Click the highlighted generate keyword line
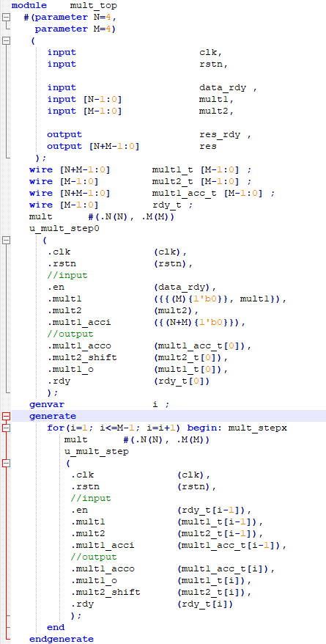The height and width of the screenshot is (644, 326). click(x=168, y=416)
